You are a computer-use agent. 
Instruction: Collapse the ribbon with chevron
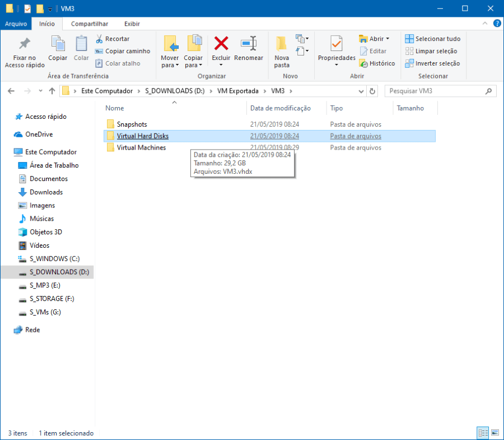(485, 24)
